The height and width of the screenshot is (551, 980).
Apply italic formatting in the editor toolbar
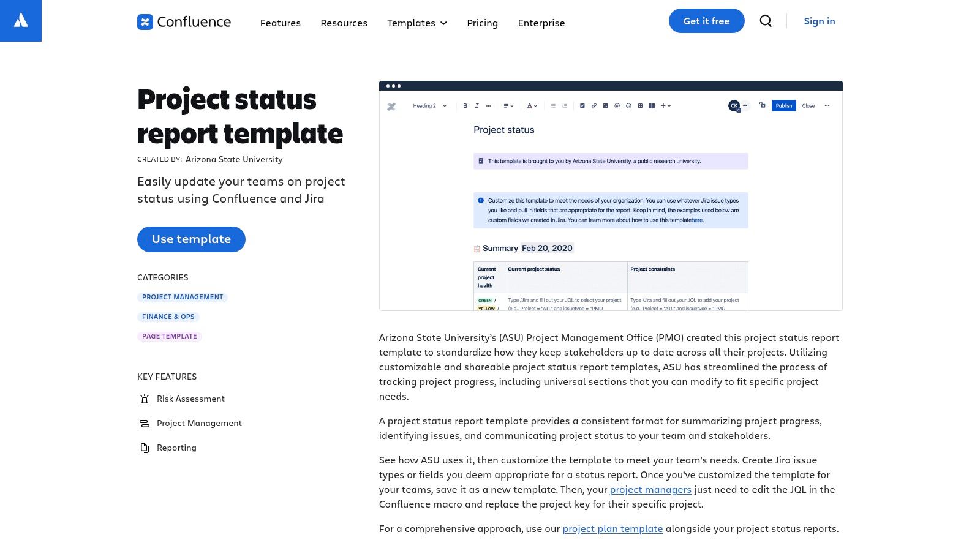coord(477,105)
